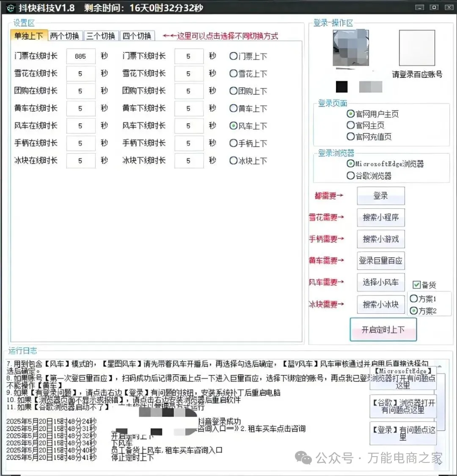
Task: Click the 门票在线时长 input field
Action: [x=80, y=56]
